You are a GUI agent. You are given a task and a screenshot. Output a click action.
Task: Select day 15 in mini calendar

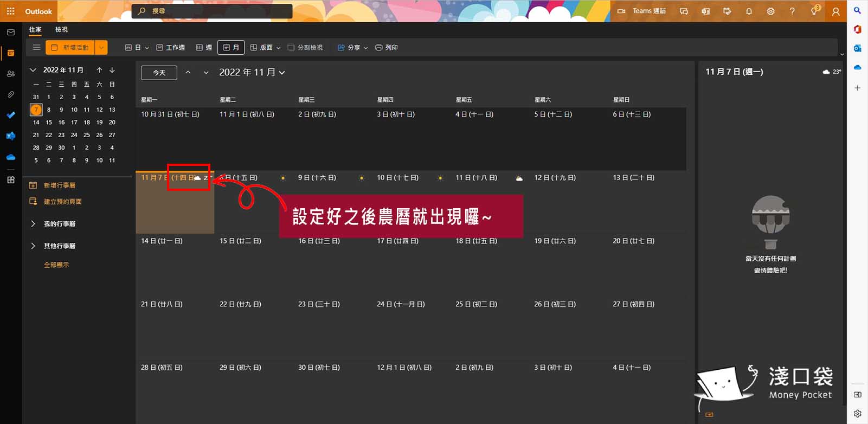click(49, 123)
